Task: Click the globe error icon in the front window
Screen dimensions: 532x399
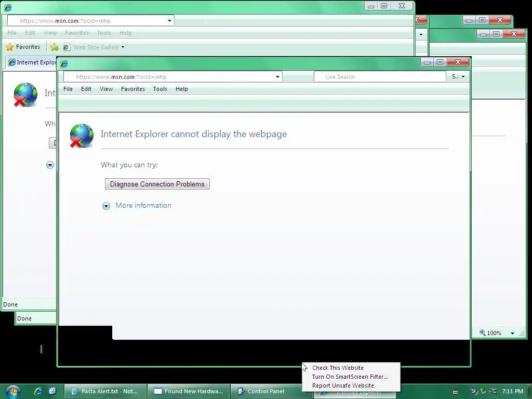Action: (x=82, y=136)
